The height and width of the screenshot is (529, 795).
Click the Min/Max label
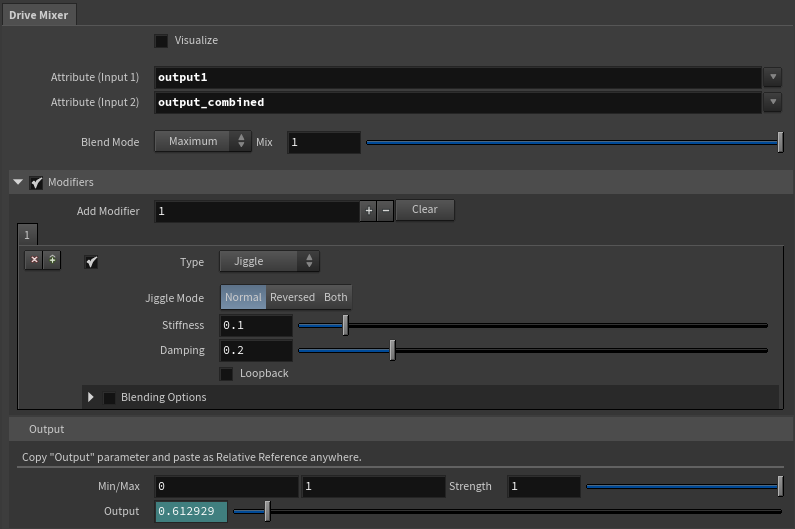(119, 486)
